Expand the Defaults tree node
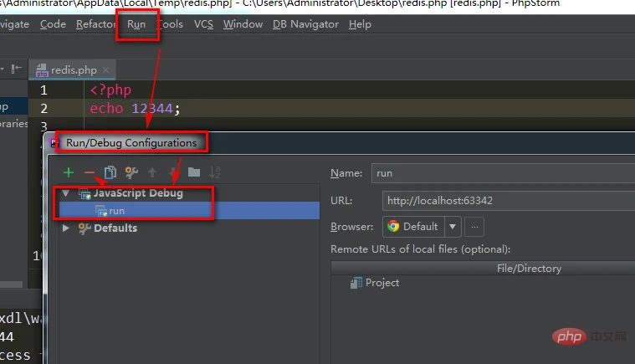635x364 pixels. pos(66,228)
